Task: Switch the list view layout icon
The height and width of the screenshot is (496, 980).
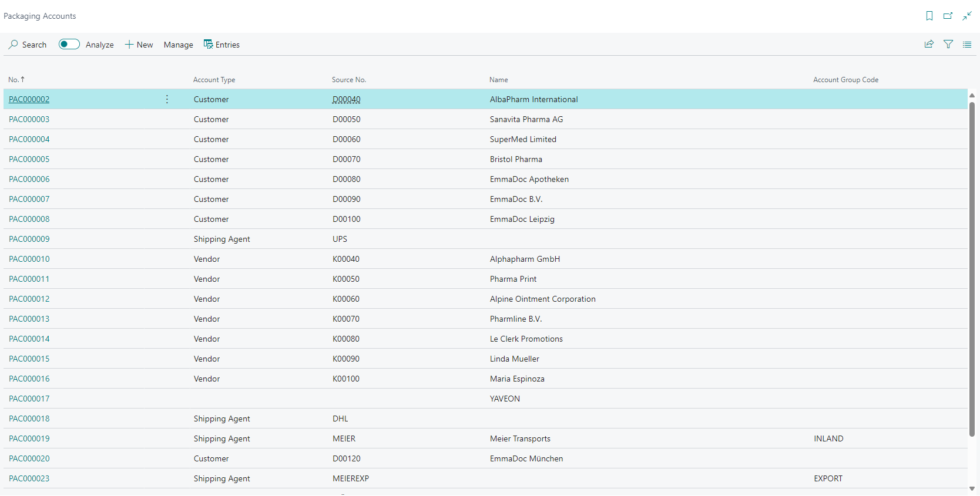Action: click(967, 44)
